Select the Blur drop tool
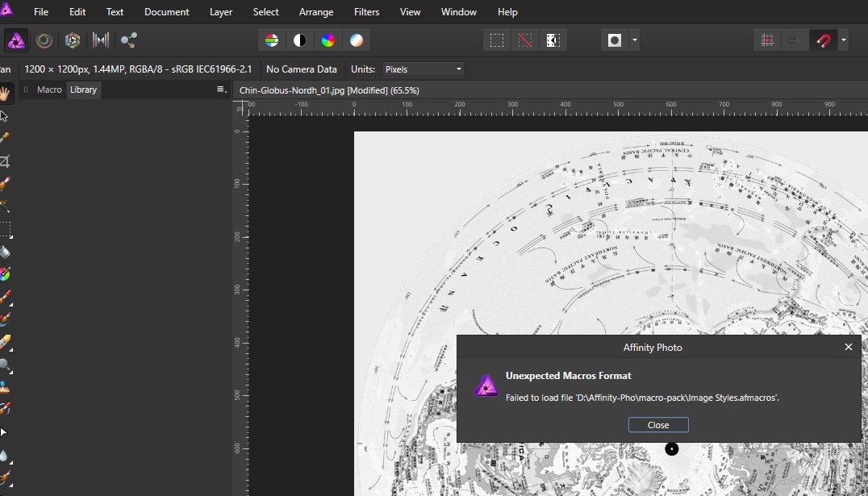The width and height of the screenshot is (868, 496). click(4, 456)
